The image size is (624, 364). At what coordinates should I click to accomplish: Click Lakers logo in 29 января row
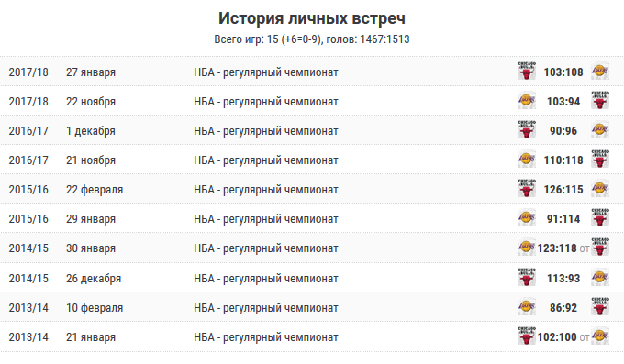(527, 218)
